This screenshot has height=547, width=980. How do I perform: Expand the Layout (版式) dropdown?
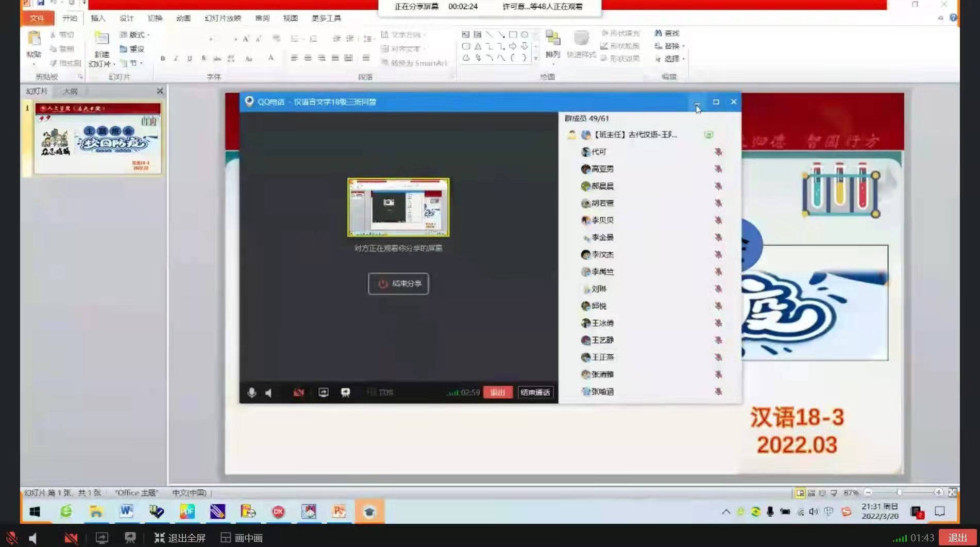coord(135,35)
